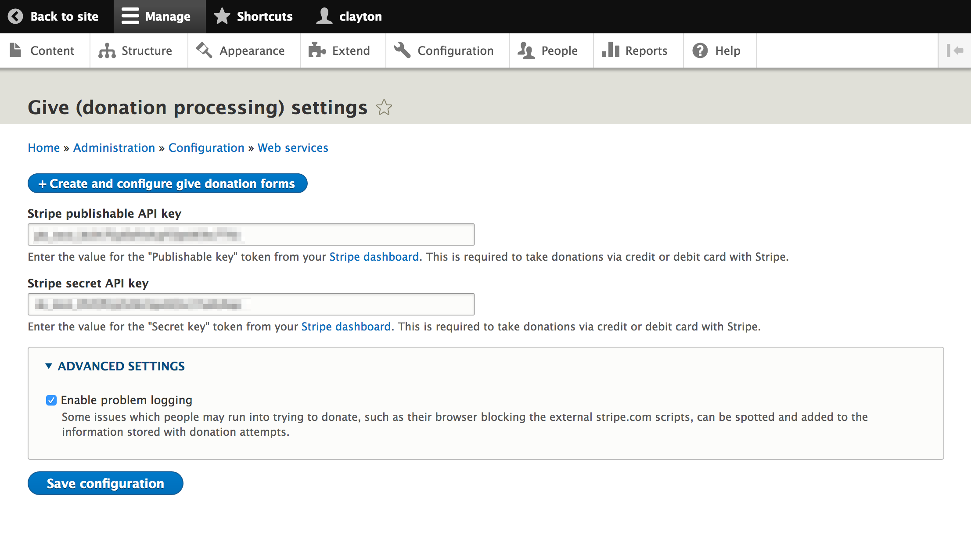The image size is (971, 560).
Task: Focus the Stripe publishable API key field
Action: tap(251, 234)
